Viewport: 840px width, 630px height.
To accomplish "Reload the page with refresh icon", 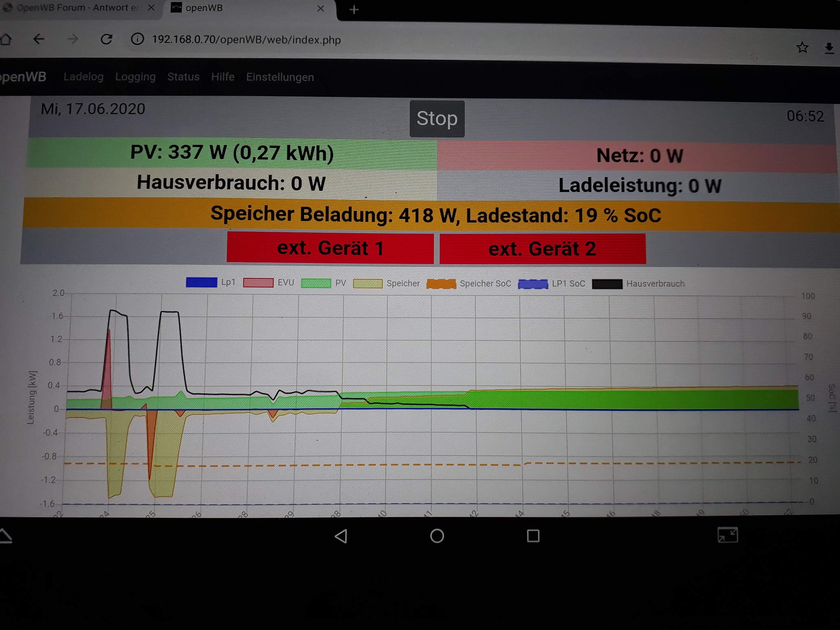I will 106,39.
